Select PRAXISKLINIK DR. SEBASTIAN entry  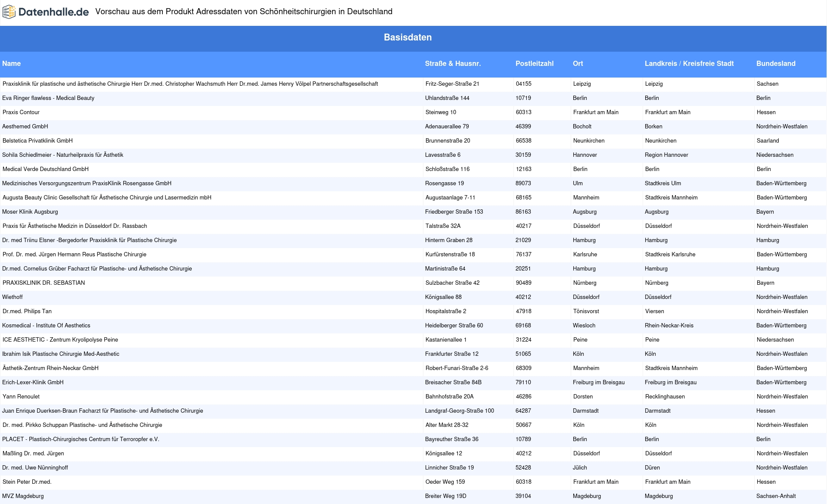click(x=44, y=283)
